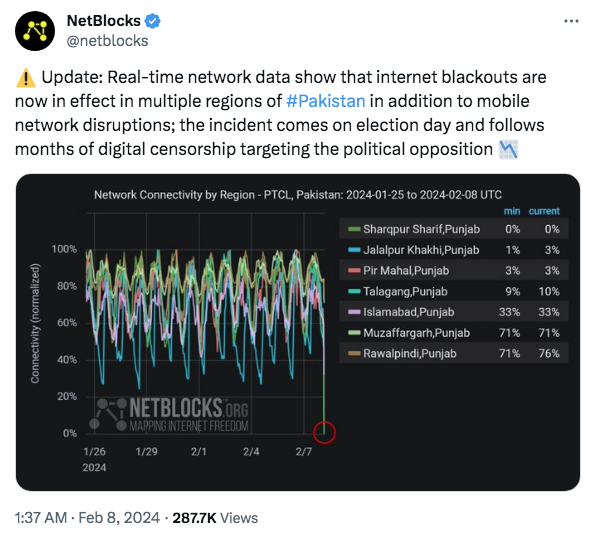Screen dimensions: 593x543
Task: Click the 287.7K Views count
Action: (215, 518)
